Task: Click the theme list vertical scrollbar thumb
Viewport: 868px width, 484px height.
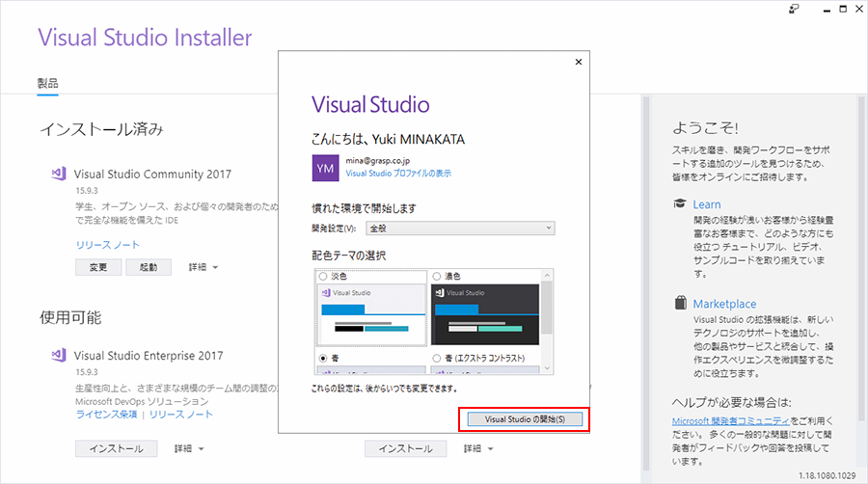Action: point(547,308)
